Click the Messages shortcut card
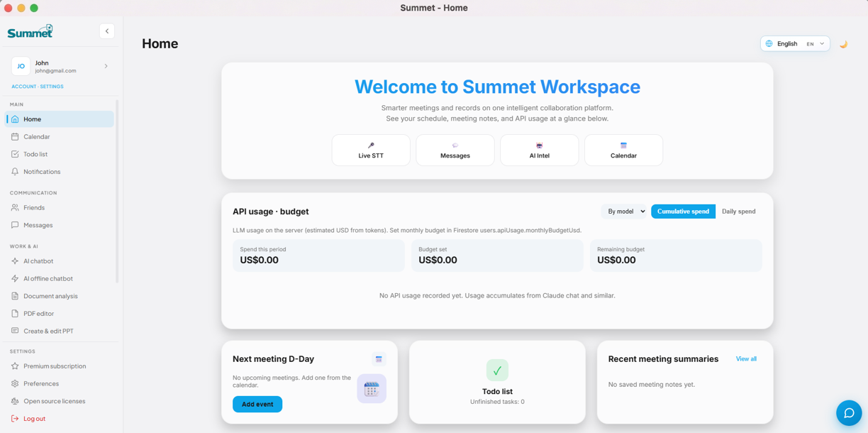The image size is (868, 433). click(455, 150)
